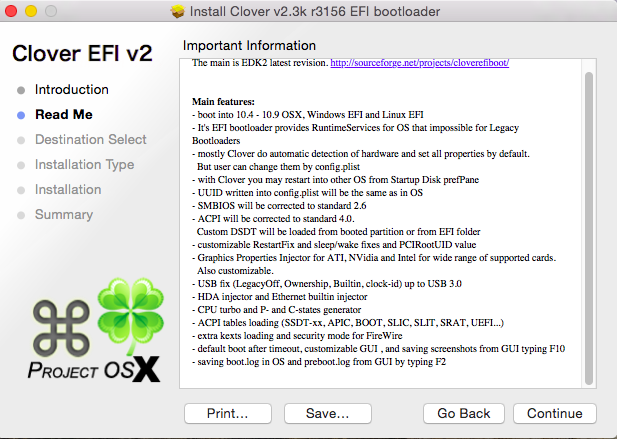This screenshot has width=617, height=439.
Task: Click 'Custom DSDT will be loaded' line
Action: tap(338, 232)
